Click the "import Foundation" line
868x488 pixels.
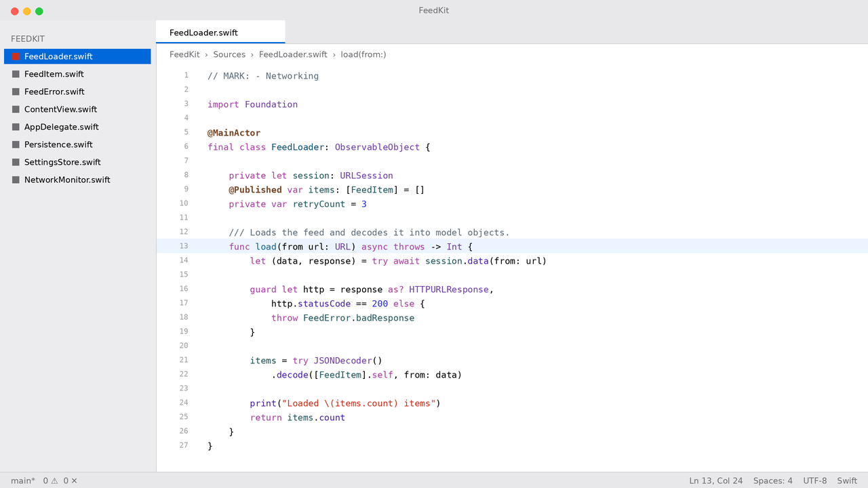click(x=252, y=104)
